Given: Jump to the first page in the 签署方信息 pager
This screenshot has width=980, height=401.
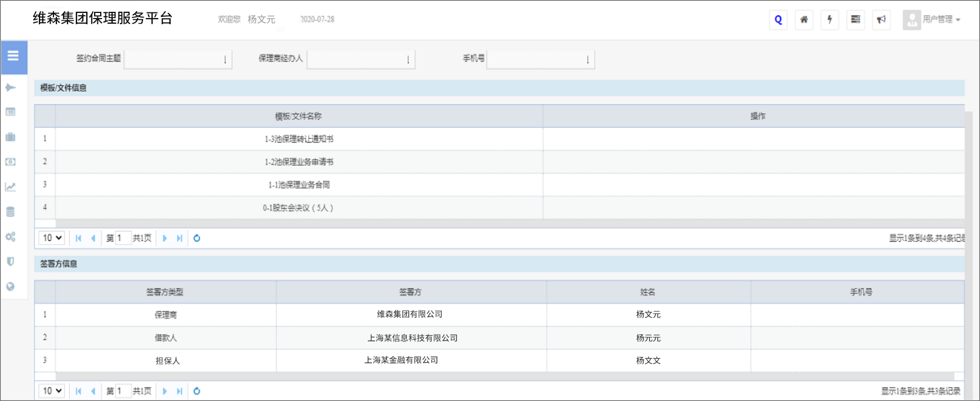Looking at the screenshot, I should (x=78, y=391).
